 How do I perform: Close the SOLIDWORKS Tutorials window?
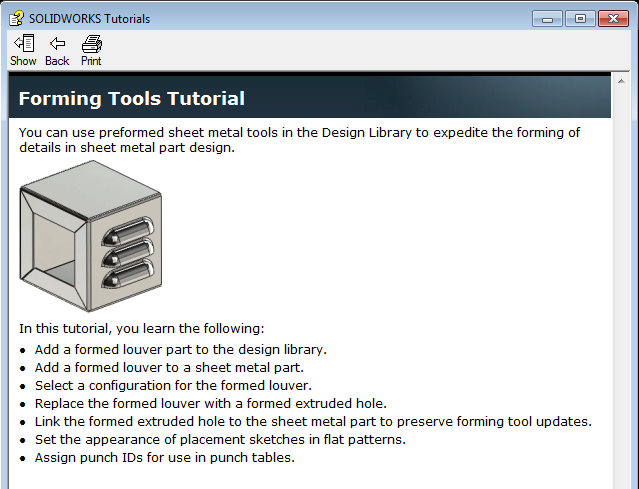(613, 19)
